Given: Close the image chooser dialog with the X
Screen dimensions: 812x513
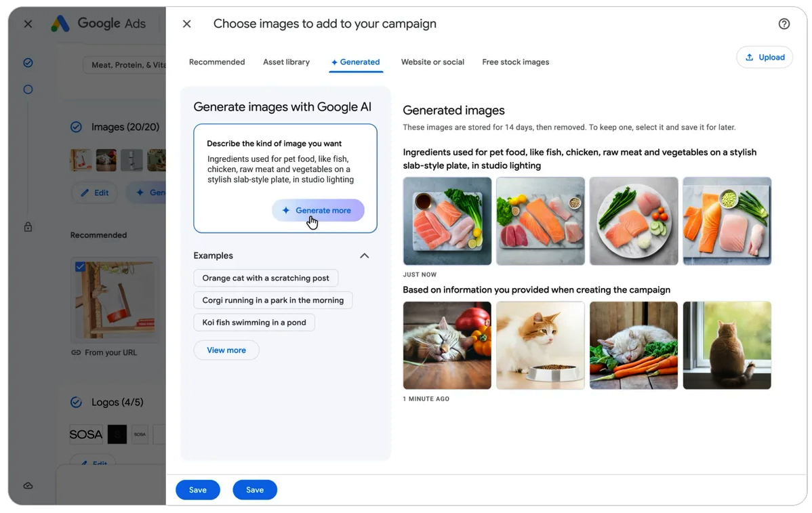Looking at the screenshot, I should 186,23.
